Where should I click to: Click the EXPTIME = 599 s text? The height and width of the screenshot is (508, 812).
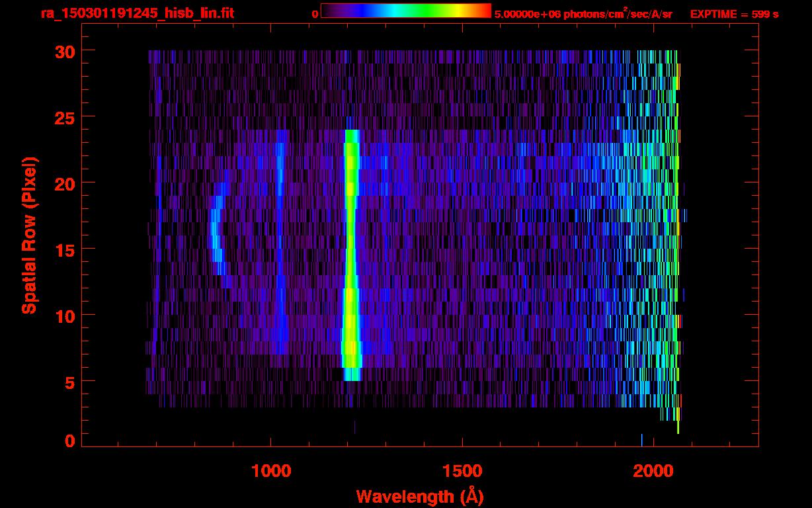[x=734, y=14]
